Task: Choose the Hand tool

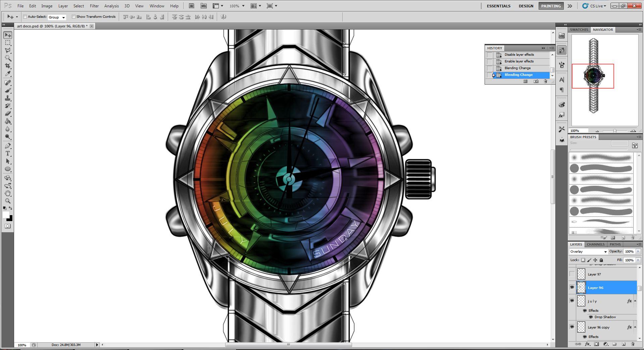Action: (8, 193)
